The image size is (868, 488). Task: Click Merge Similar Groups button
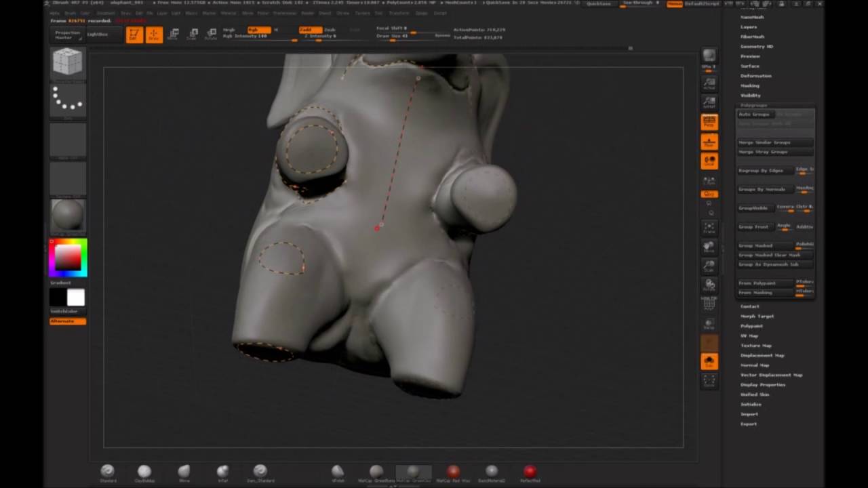(775, 143)
